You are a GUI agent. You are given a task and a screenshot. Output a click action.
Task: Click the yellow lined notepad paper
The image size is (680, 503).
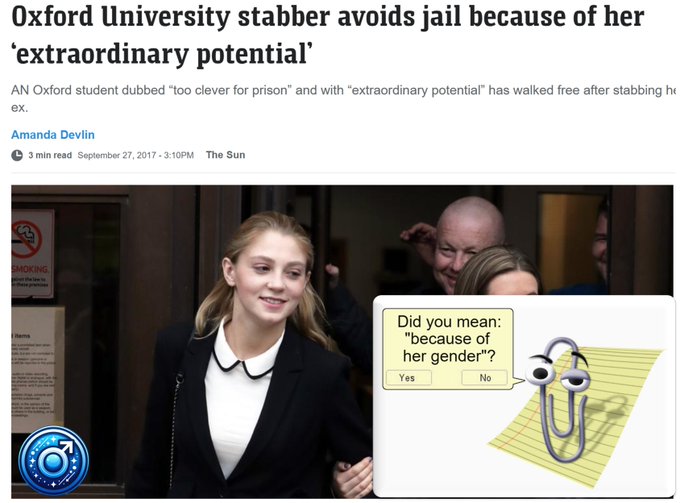(577, 416)
